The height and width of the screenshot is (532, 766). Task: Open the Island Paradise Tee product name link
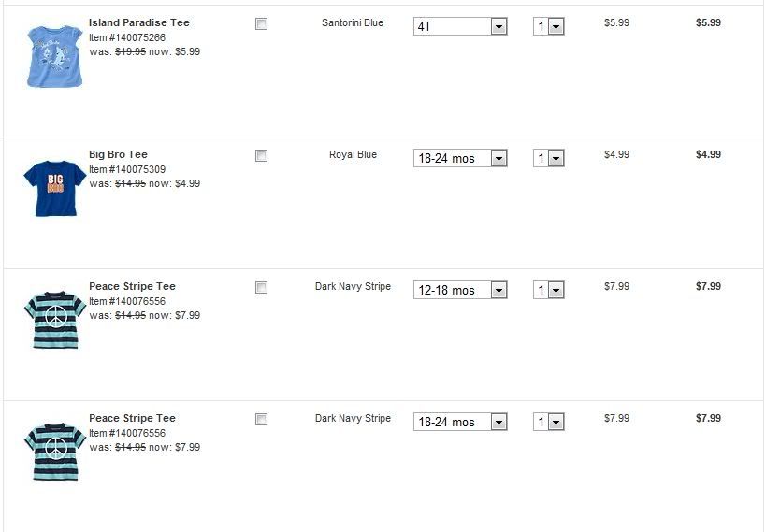(138, 22)
